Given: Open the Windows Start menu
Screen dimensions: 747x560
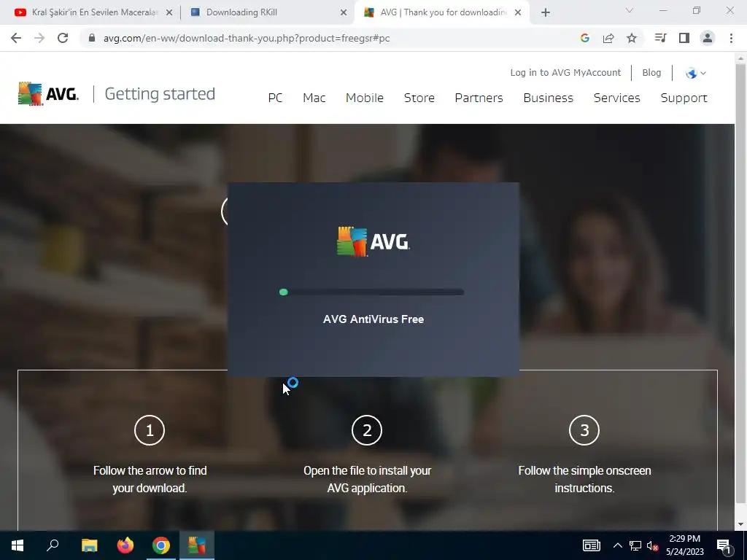Looking at the screenshot, I should tap(18, 545).
